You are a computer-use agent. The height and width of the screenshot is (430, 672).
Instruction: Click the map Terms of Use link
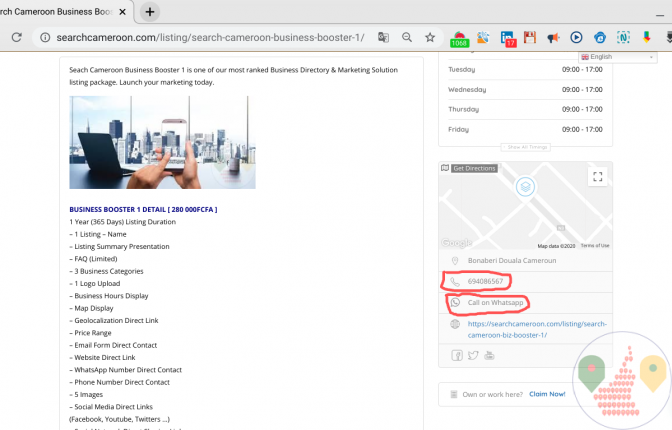(x=595, y=246)
